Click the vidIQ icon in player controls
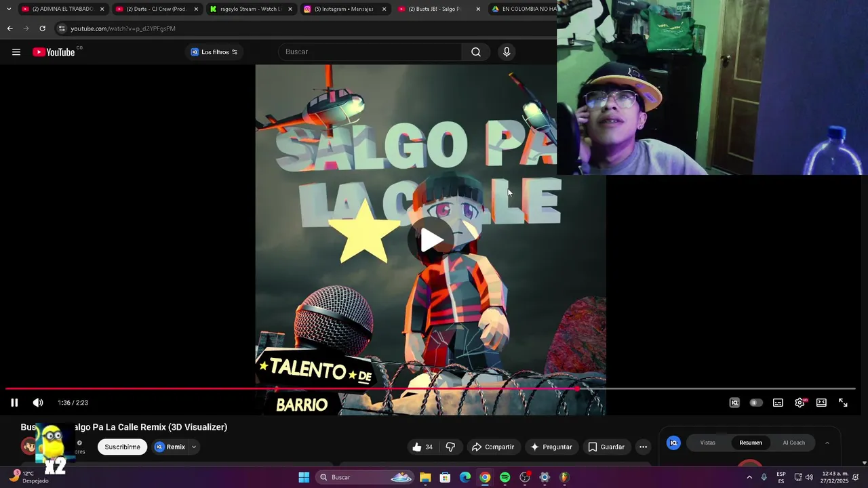Viewport: 868px width, 488px height. pos(734,403)
